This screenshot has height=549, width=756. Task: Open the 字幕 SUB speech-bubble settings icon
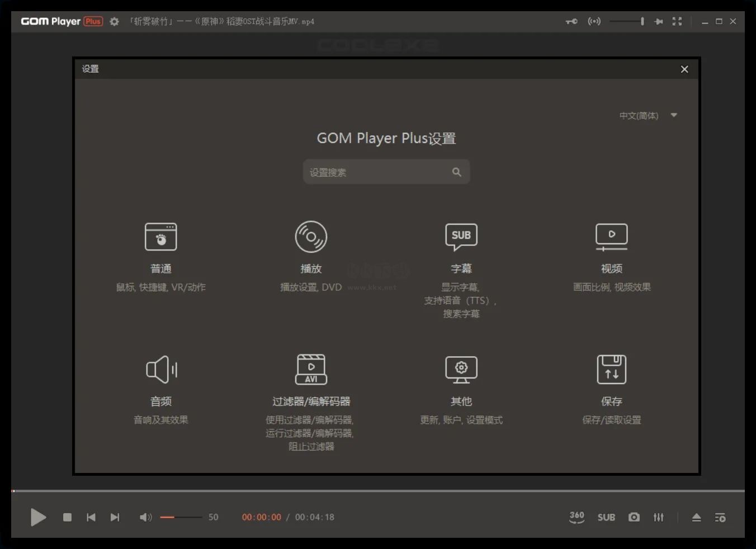pos(461,236)
